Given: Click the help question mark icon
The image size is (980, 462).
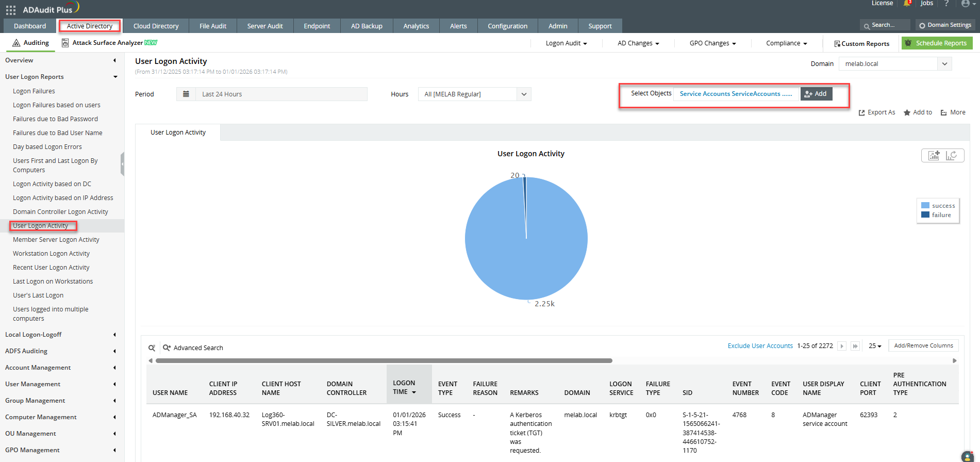Looking at the screenshot, I should (x=946, y=4).
